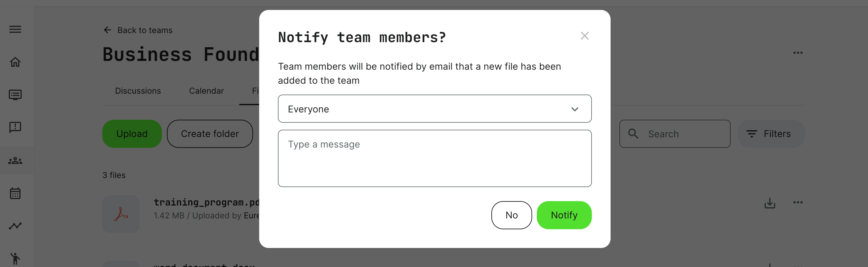Viewport: 868px width, 267px height.
Task: Expand the Everyone recipients dropdown
Action: (x=434, y=109)
